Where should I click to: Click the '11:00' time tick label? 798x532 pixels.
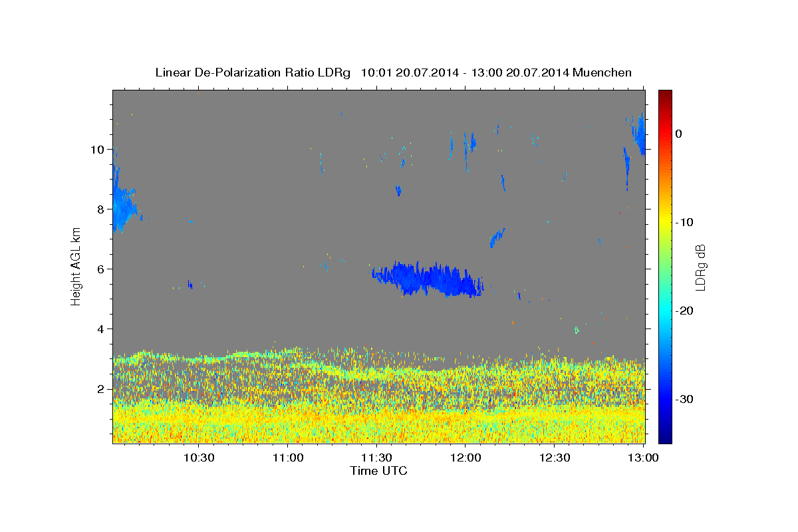[288, 458]
